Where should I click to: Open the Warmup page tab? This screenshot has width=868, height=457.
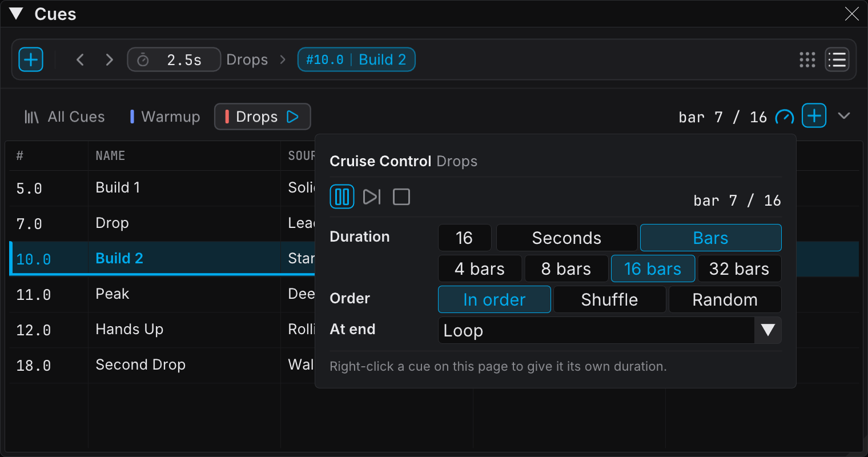coord(165,117)
